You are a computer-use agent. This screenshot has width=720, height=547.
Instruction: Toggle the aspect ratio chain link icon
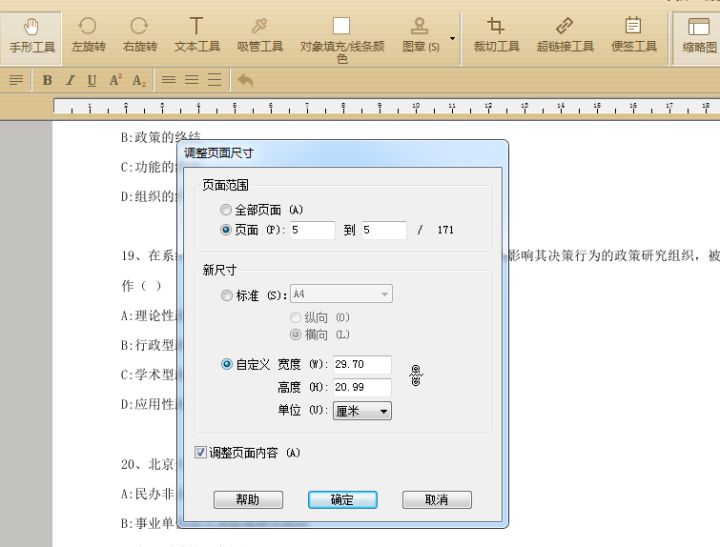(x=416, y=376)
